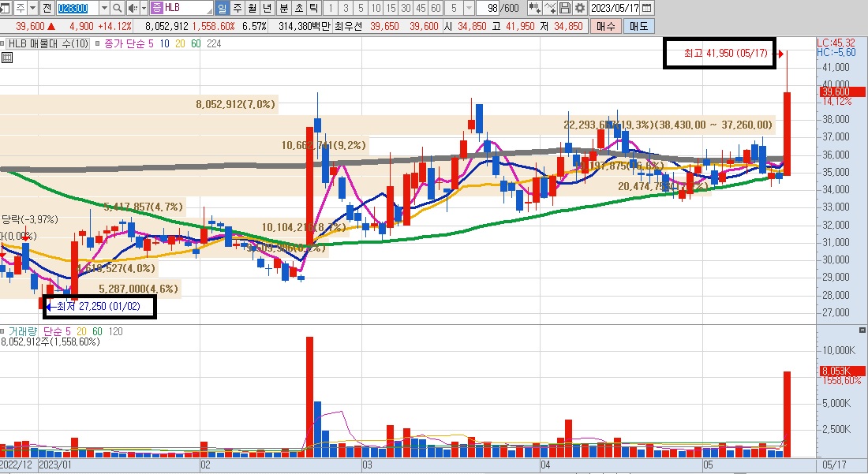This screenshot has width=868, height=474.
Task: Click the 종가 단순 moving average label
Action: tap(125, 43)
